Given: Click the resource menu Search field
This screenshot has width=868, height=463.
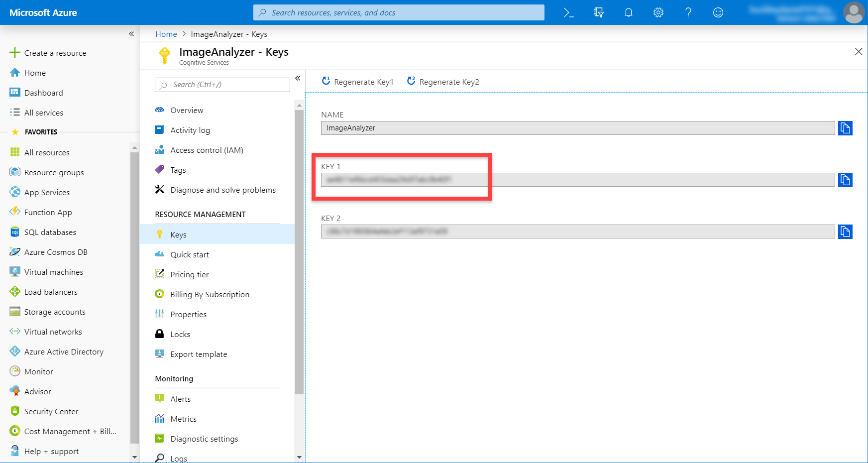Looking at the screenshot, I should pos(222,85).
